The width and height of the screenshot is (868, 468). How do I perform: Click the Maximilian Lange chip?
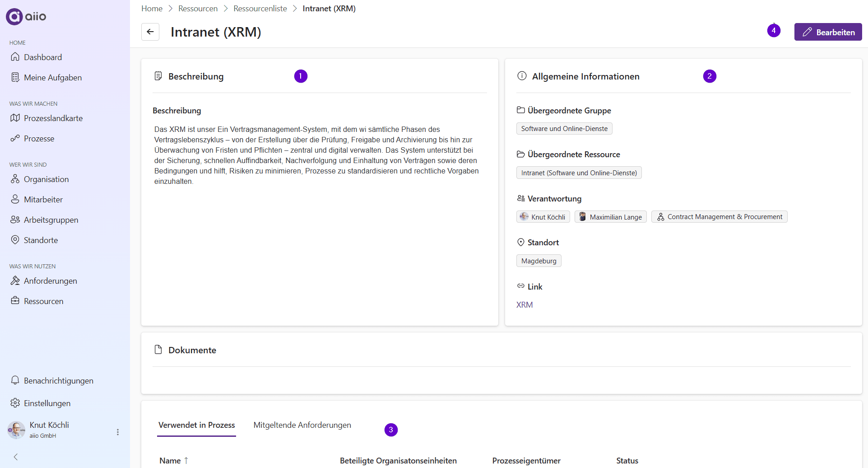pos(610,217)
